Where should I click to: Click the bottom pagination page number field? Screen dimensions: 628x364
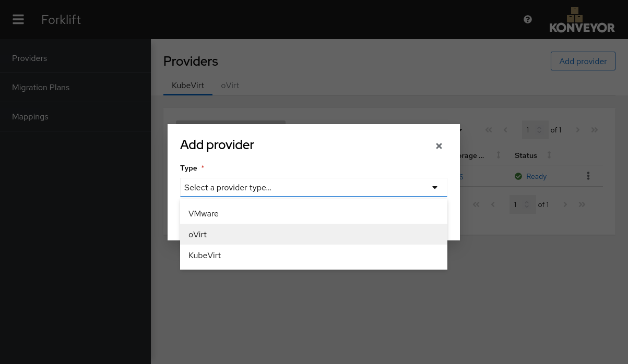523,204
